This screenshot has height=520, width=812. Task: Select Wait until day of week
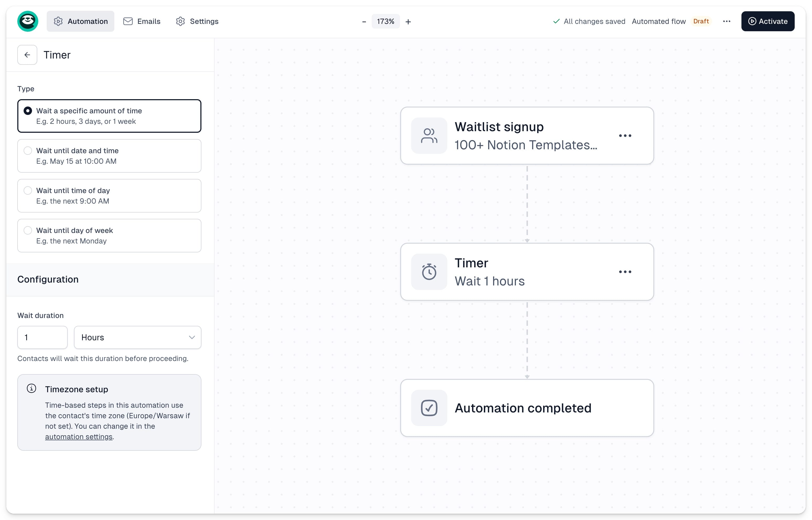point(109,235)
